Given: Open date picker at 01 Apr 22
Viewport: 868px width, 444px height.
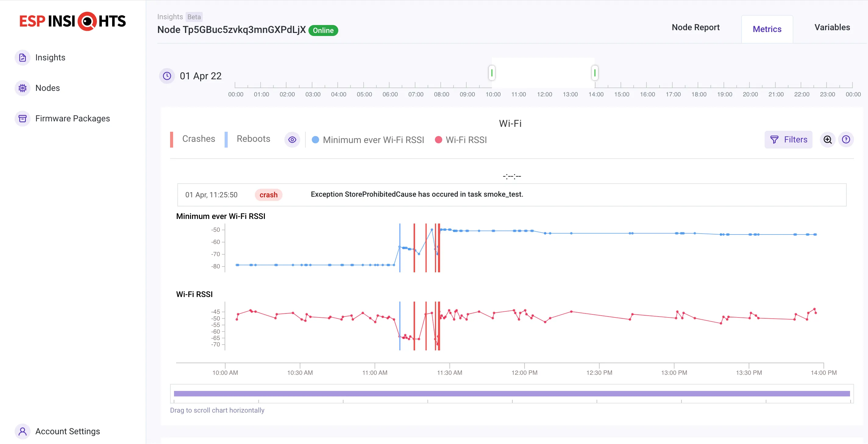Looking at the screenshot, I should pos(201,76).
